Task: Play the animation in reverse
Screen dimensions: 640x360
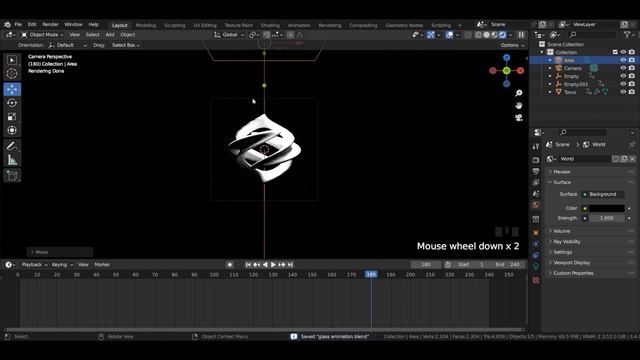Action: (265, 264)
